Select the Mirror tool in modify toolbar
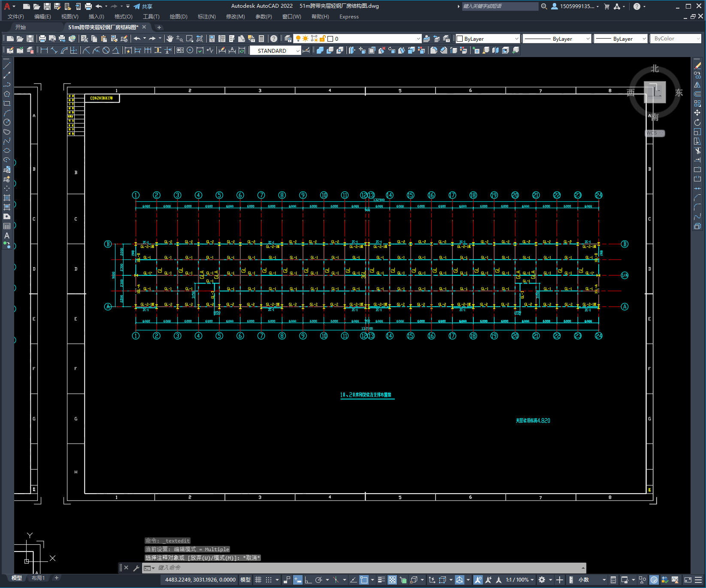706x588 pixels. 697,84
